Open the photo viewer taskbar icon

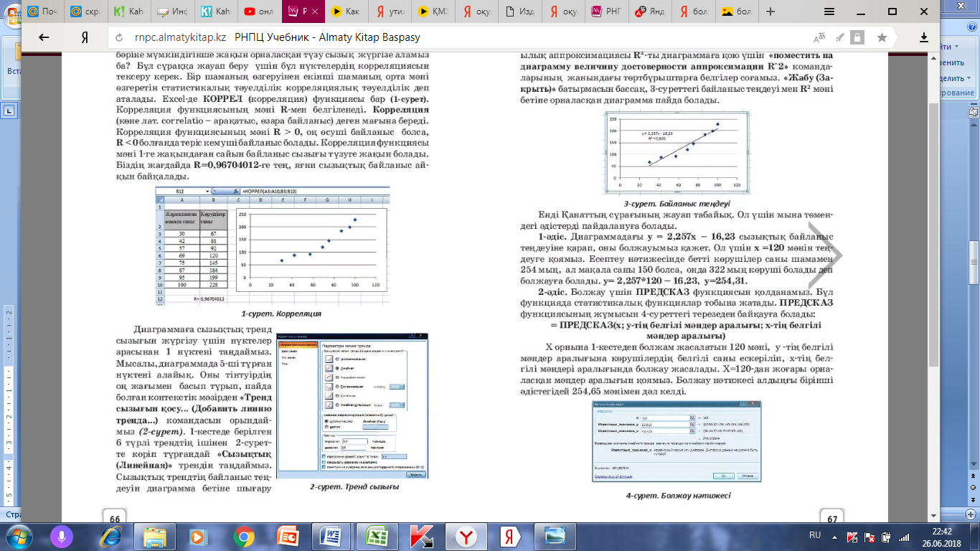[x=555, y=537]
